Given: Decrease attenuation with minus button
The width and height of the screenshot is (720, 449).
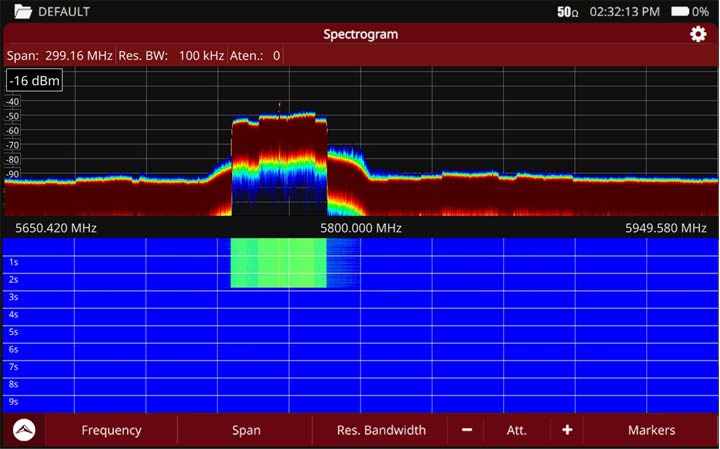Looking at the screenshot, I should [467, 430].
